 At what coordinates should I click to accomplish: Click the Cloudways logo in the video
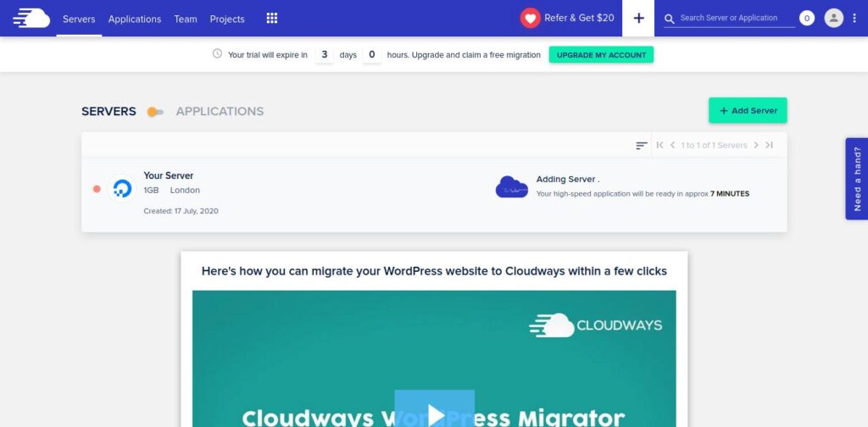[x=596, y=325]
